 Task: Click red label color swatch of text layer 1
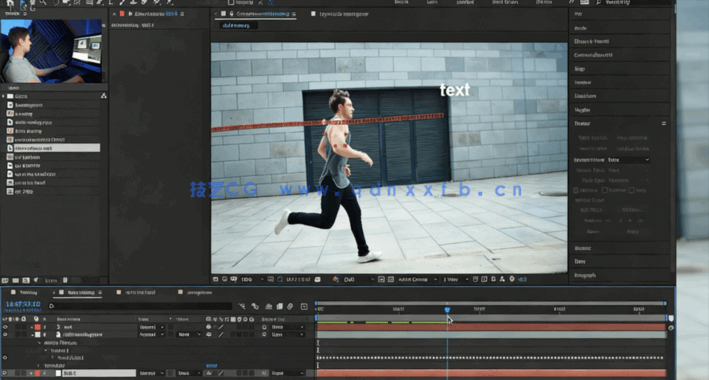38,327
